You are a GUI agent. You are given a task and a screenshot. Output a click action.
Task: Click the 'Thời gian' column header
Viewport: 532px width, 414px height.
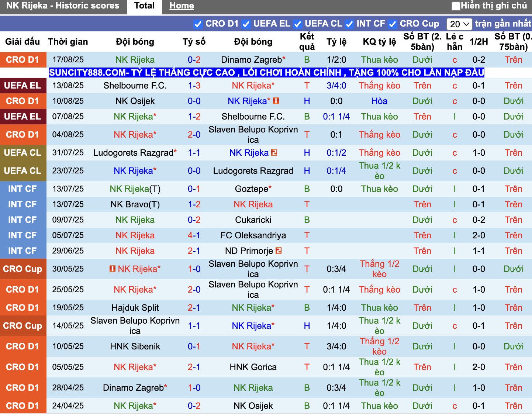pyautogui.click(x=68, y=42)
